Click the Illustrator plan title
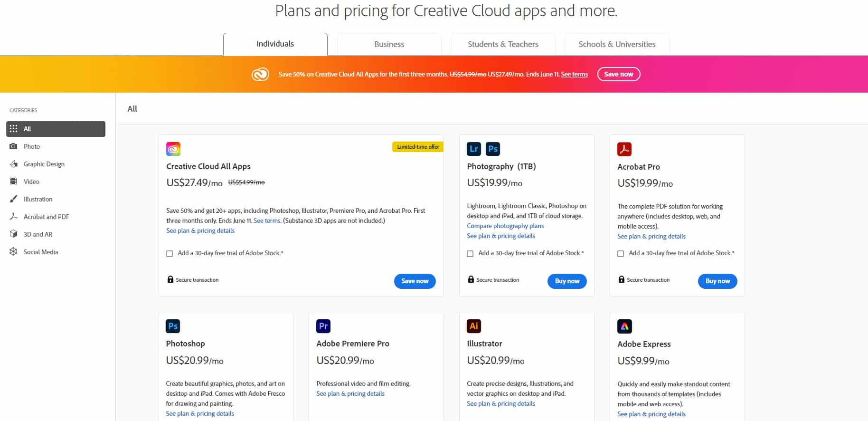Viewport: 868px width, 421px height. pyautogui.click(x=484, y=344)
